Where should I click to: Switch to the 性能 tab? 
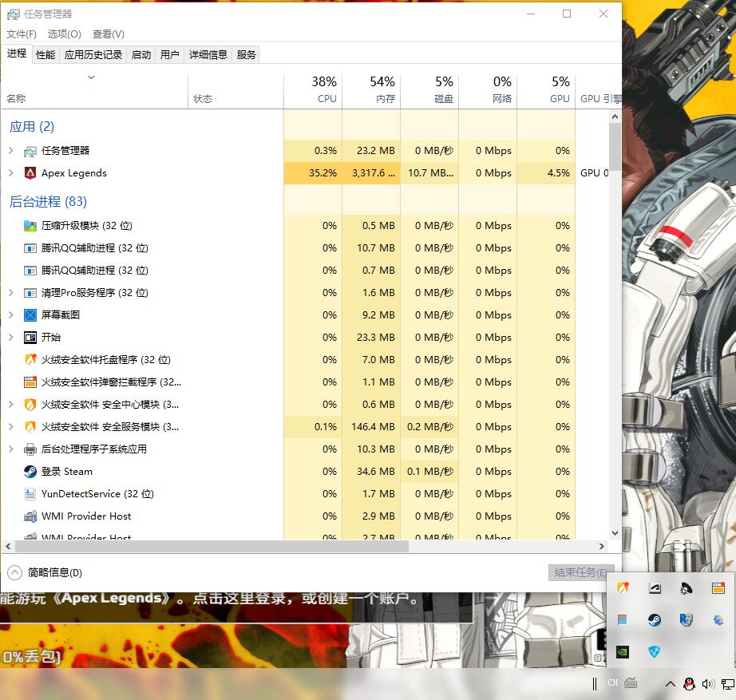pyautogui.click(x=46, y=54)
